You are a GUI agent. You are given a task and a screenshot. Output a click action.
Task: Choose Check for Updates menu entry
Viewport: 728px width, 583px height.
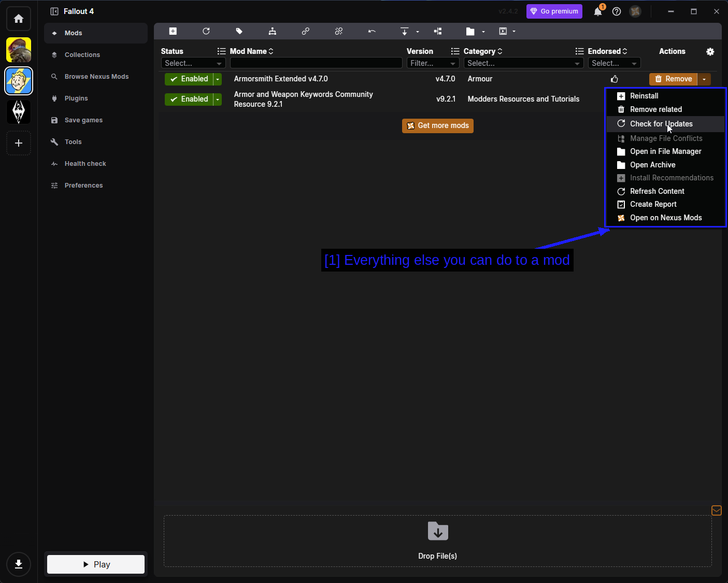coord(665,124)
